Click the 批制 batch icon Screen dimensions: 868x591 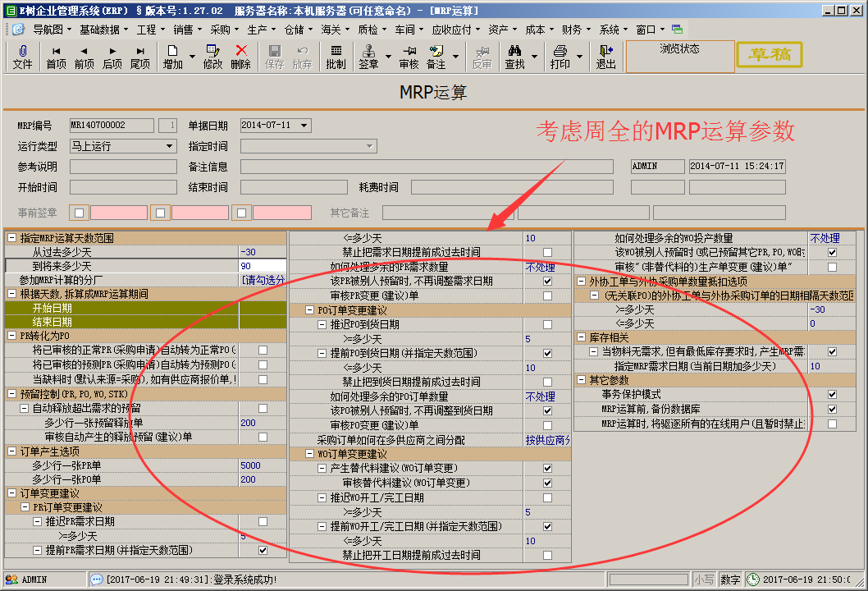click(x=336, y=51)
